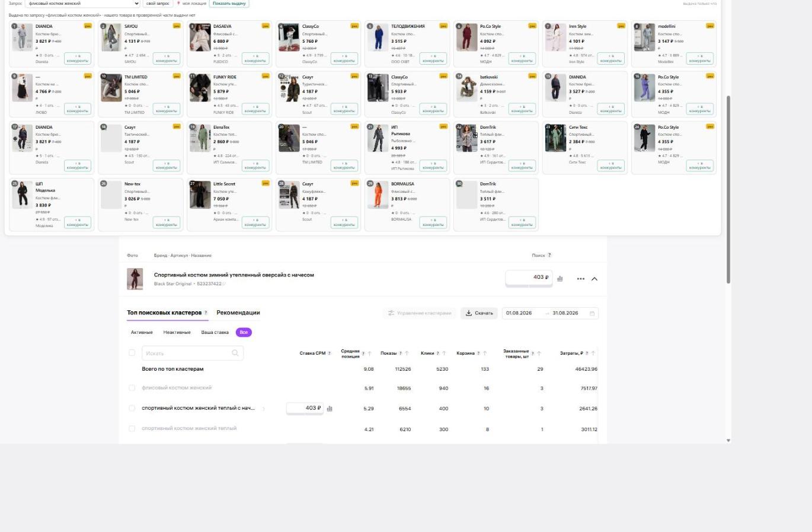
Task: Click the Искать cluster search field
Action: click(193, 353)
